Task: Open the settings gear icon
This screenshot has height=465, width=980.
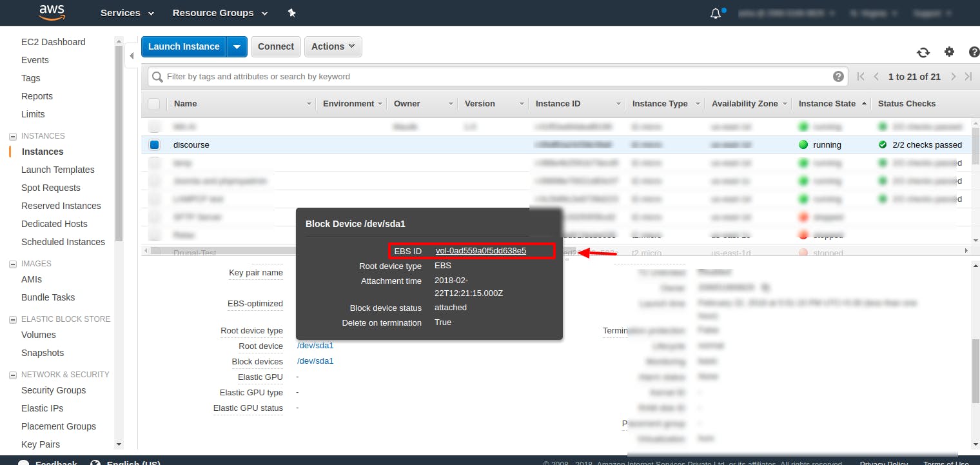Action: pos(949,52)
